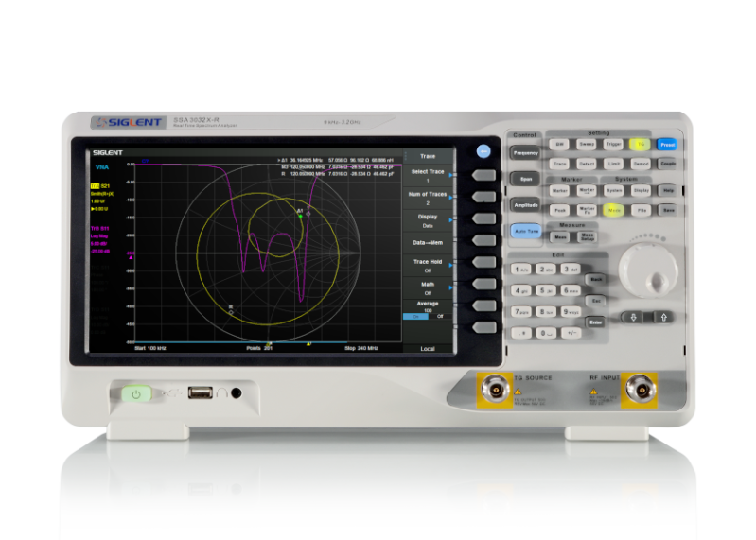Image resolution: width=756 pixels, height=540 pixels.
Task: Click 'Start 100 kHz' text
Action: (149, 348)
